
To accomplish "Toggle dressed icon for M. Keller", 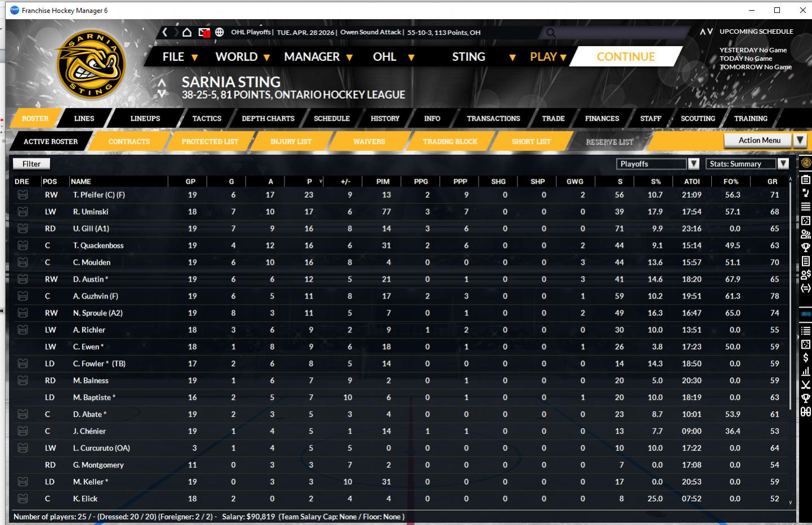I will pos(23,482).
